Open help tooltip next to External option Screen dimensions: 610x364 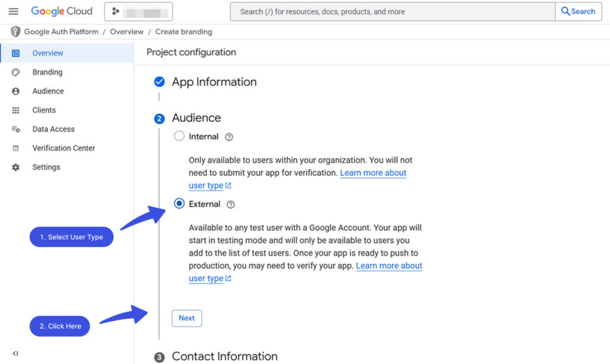point(231,204)
